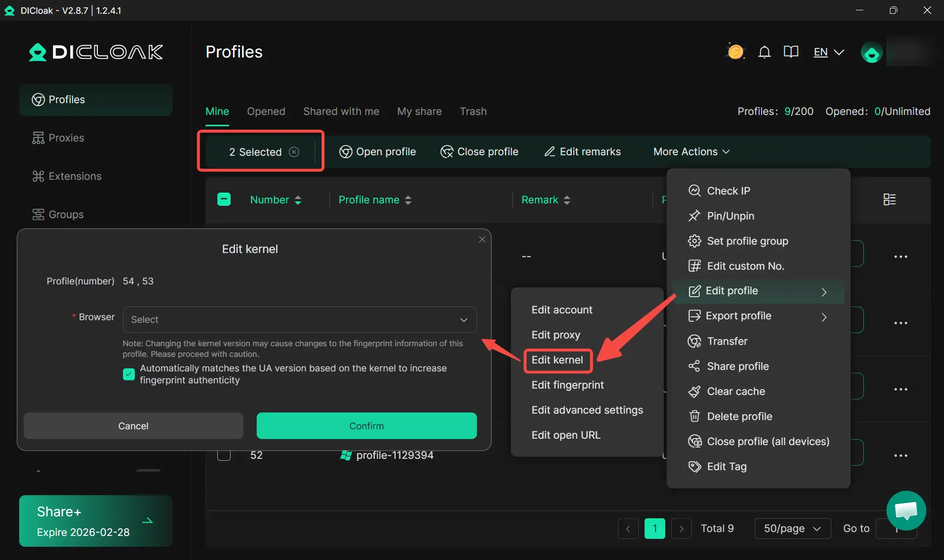944x560 pixels.
Task: Click the column layout settings icon
Action: tap(889, 199)
